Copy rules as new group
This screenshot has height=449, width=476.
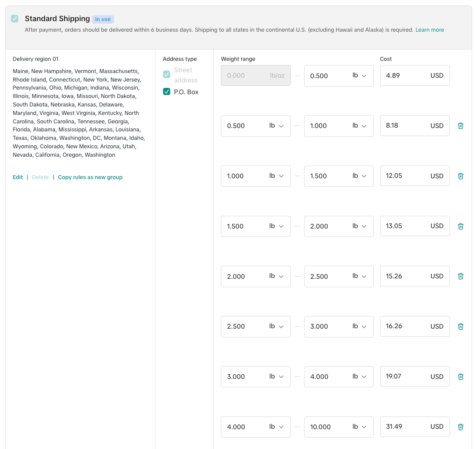tap(90, 177)
